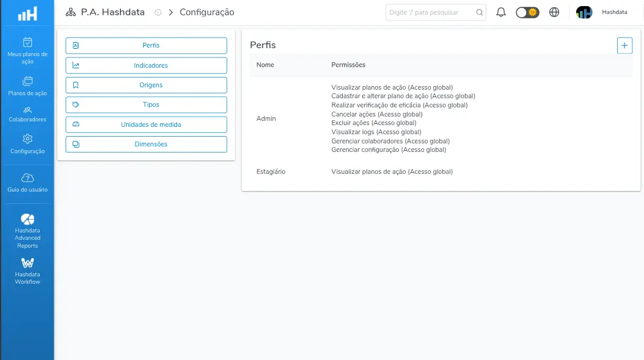
Task: Select the Configuração gear icon
Action: [27, 139]
